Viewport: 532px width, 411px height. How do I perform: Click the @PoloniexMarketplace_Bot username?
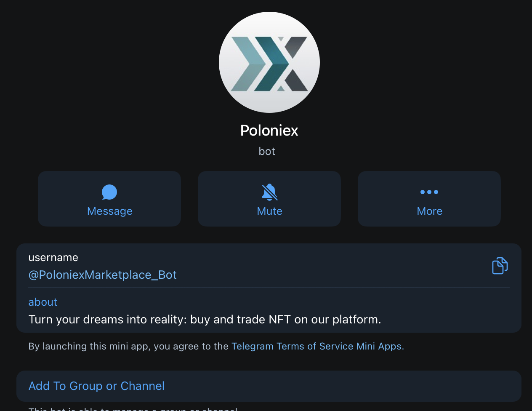(102, 275)
